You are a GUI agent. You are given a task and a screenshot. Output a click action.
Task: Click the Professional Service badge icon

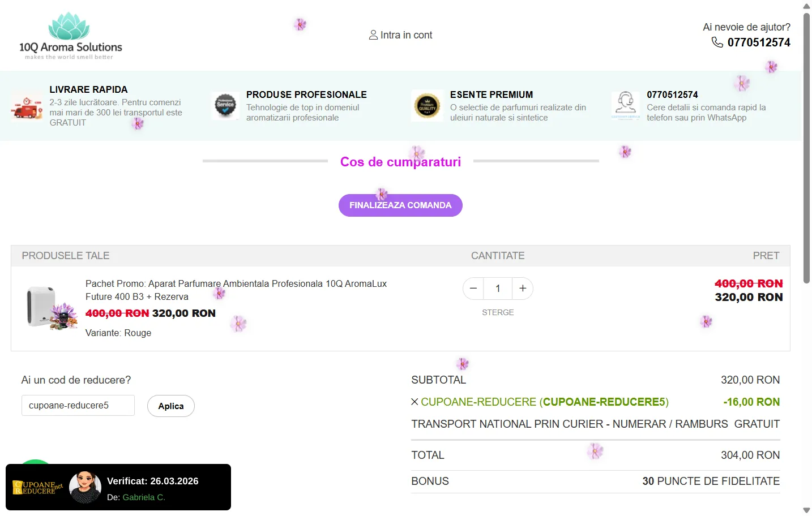pyautogui.click(x=225, y=105)
